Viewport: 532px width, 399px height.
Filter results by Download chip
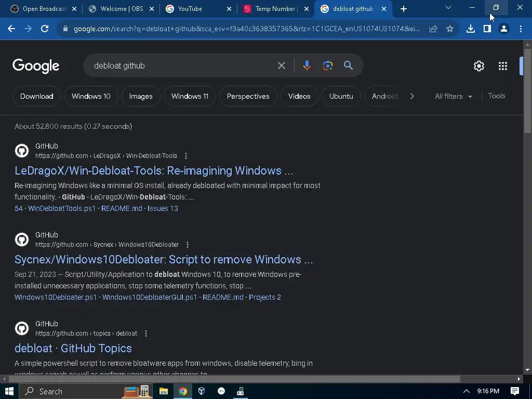click(x=37, y=96)
